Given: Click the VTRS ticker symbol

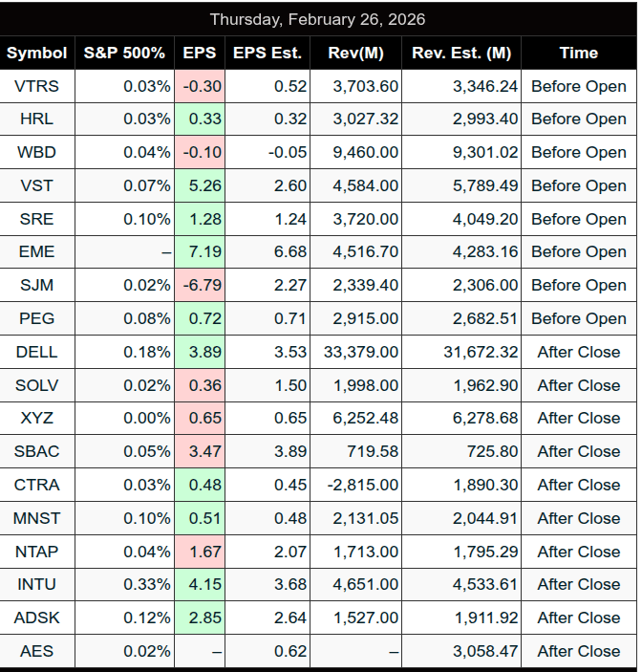Looking at the screenshot, I should [x=37, y=86].
